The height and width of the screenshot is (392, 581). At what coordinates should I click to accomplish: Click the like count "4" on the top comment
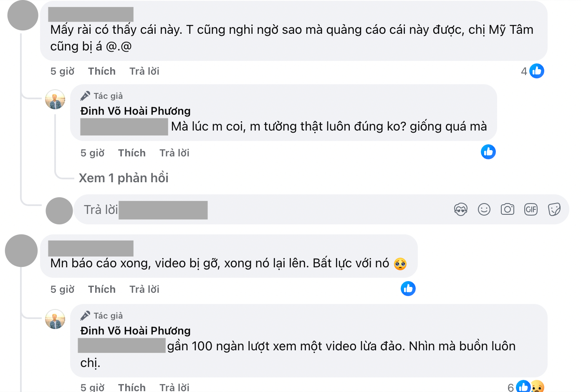[x=523, y=71]
